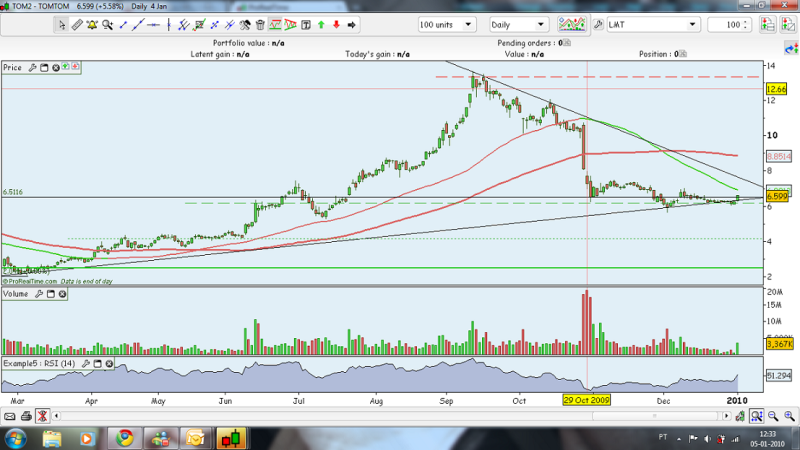The image size is (800, 450).
Task: Click the 6.599 current price label
Action: [777, 196]
